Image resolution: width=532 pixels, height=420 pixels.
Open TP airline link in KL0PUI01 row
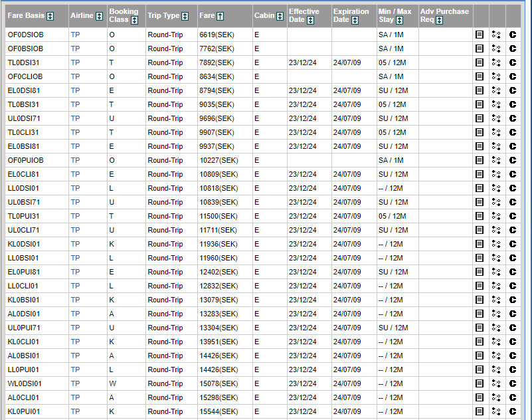click(x=75, y=411)
